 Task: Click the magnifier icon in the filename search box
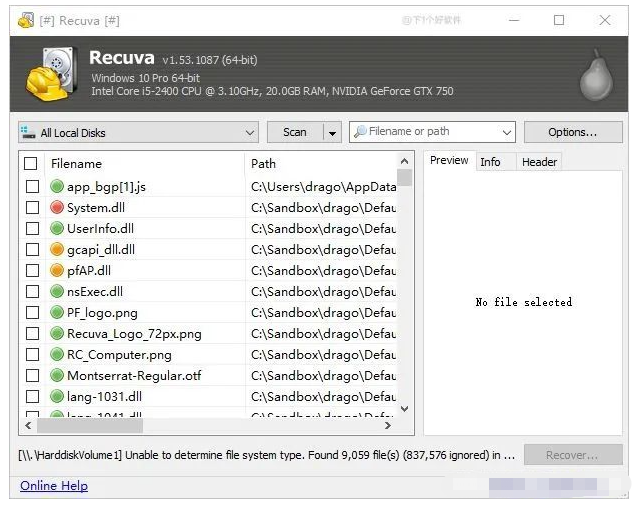click(x=359, y=132)
